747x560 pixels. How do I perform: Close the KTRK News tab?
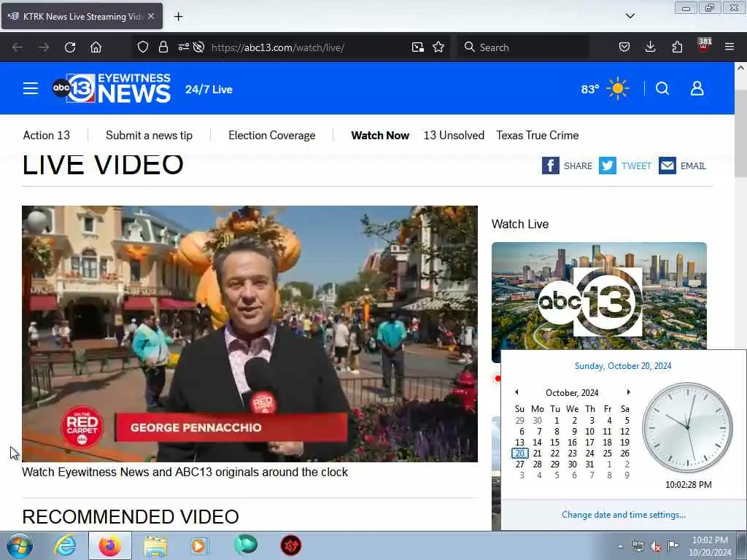151,16
